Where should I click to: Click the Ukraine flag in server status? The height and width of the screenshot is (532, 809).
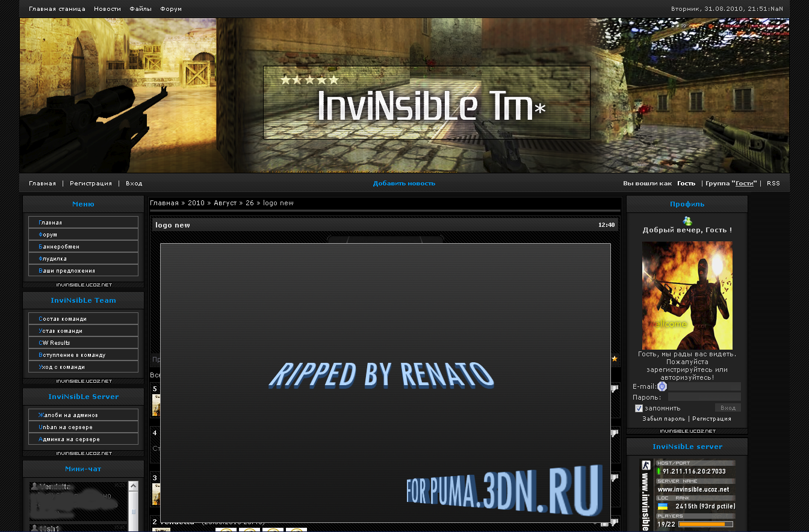[x=662, y=507]
